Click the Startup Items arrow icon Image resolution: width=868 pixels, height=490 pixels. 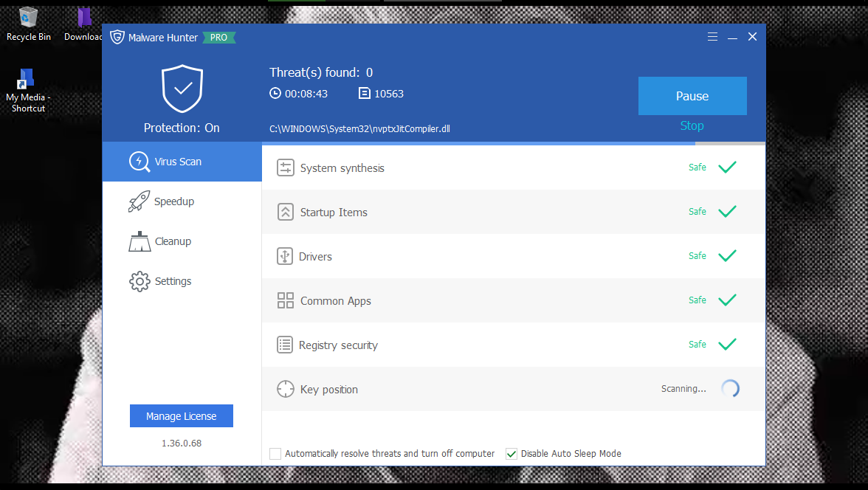[x=285, y=212]
